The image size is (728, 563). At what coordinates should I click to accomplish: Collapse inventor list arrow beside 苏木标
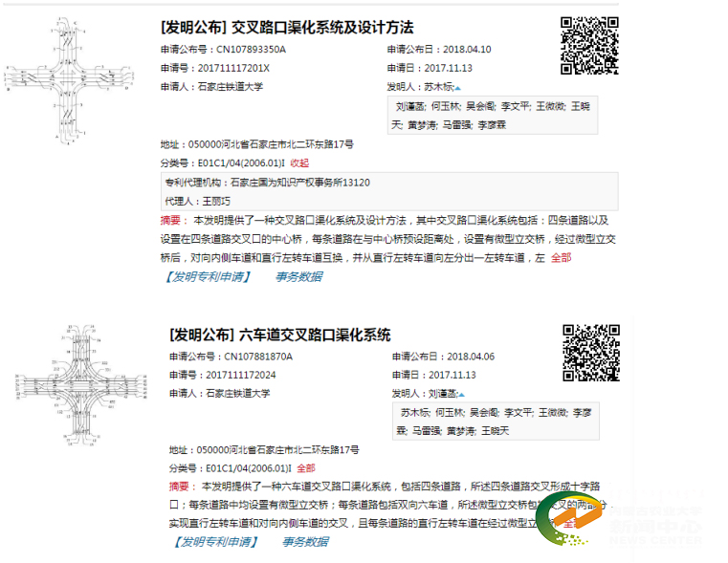pos(458,88)
